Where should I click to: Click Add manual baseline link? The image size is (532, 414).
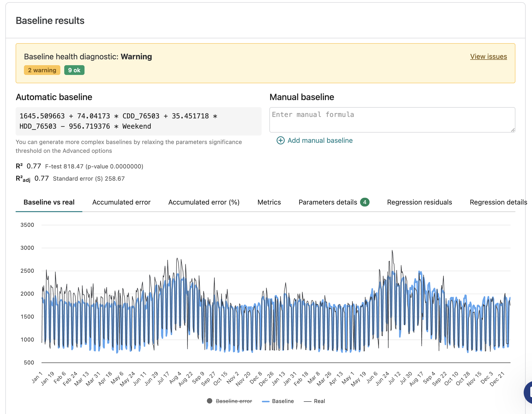(x=320, y=140)
